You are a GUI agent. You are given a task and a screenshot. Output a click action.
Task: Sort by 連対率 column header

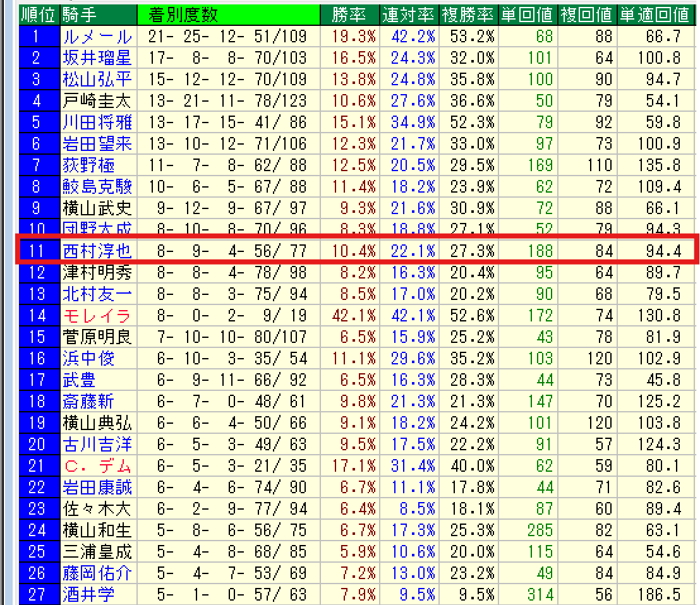click(x=409, y=15)
